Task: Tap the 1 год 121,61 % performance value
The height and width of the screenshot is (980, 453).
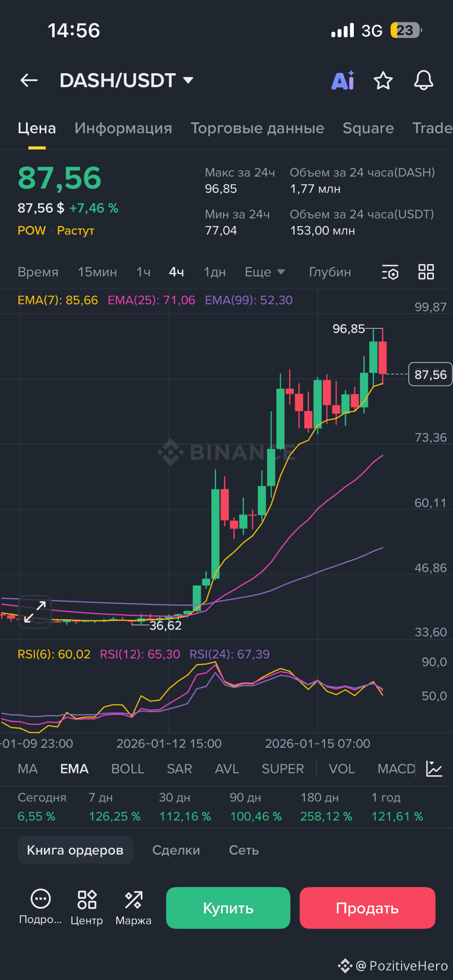Action: pos(397,816)
